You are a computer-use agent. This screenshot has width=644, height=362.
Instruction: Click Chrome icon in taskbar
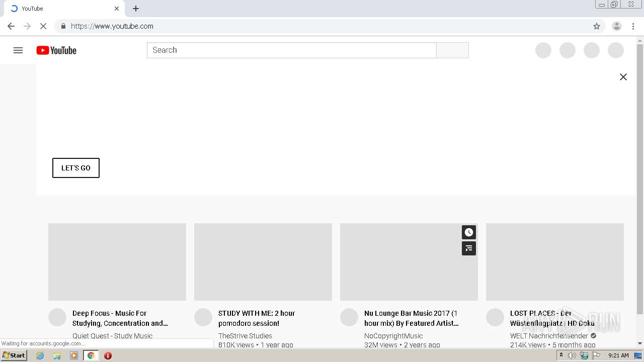click(91, 355)
